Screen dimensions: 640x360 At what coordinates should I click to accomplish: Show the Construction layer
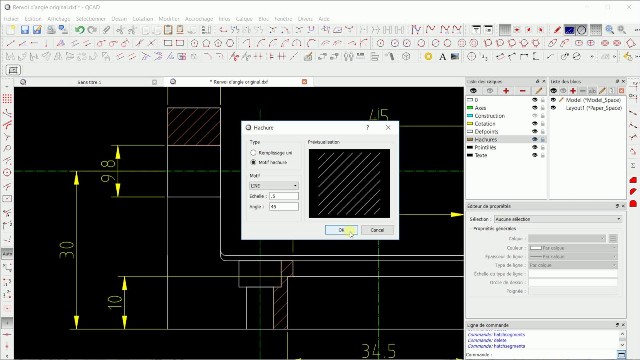(x=534, y=116)
